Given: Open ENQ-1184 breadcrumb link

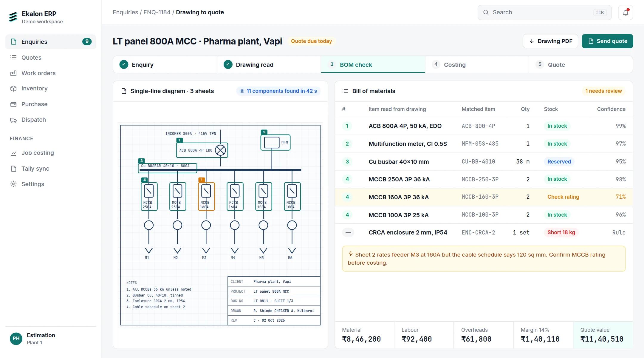Looking at the screenshot, I should tap(157, 12).
